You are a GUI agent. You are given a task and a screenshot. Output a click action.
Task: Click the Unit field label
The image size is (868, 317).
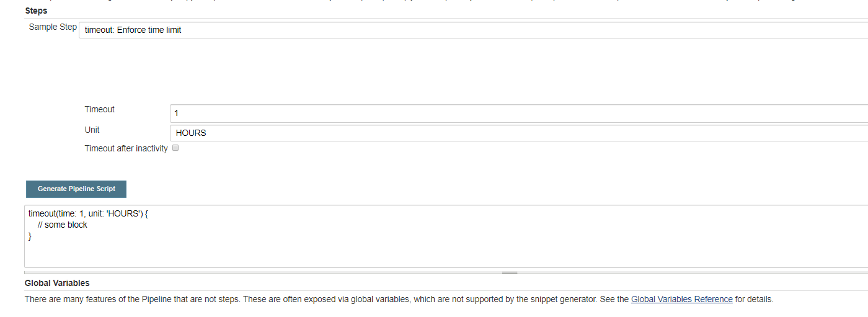(x=92, y=130)
